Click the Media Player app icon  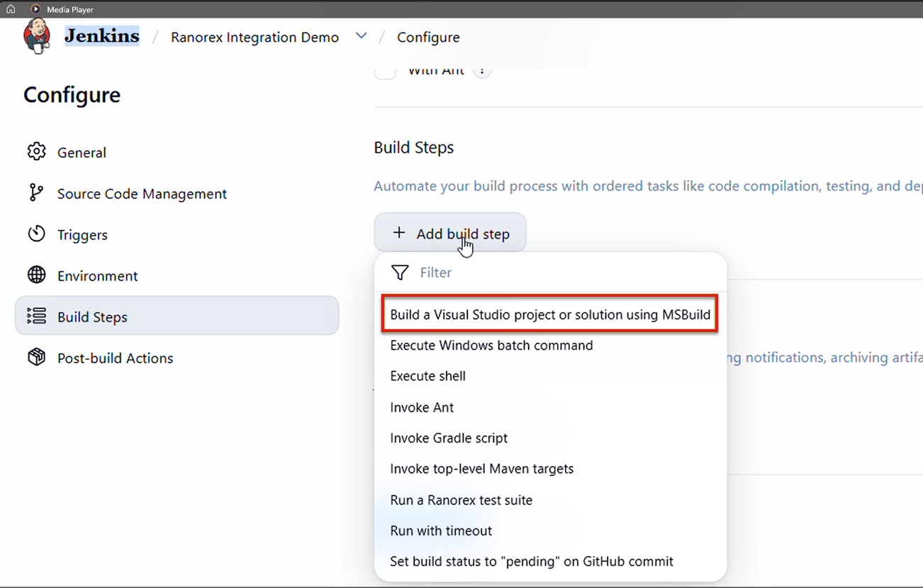35,9
